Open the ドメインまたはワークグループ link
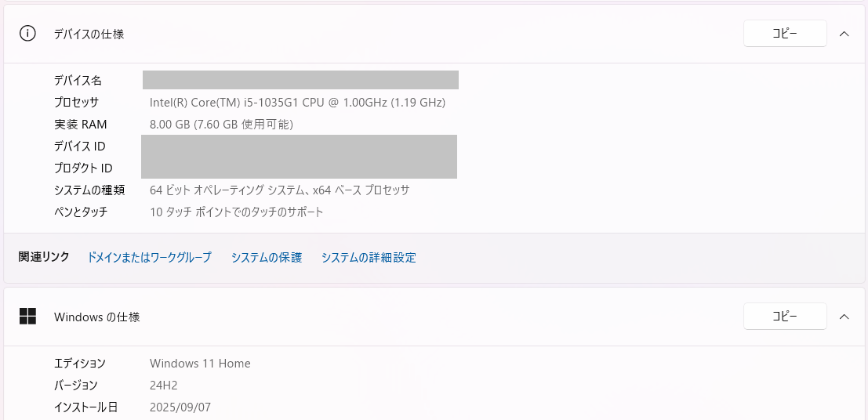 click(149, 257)
